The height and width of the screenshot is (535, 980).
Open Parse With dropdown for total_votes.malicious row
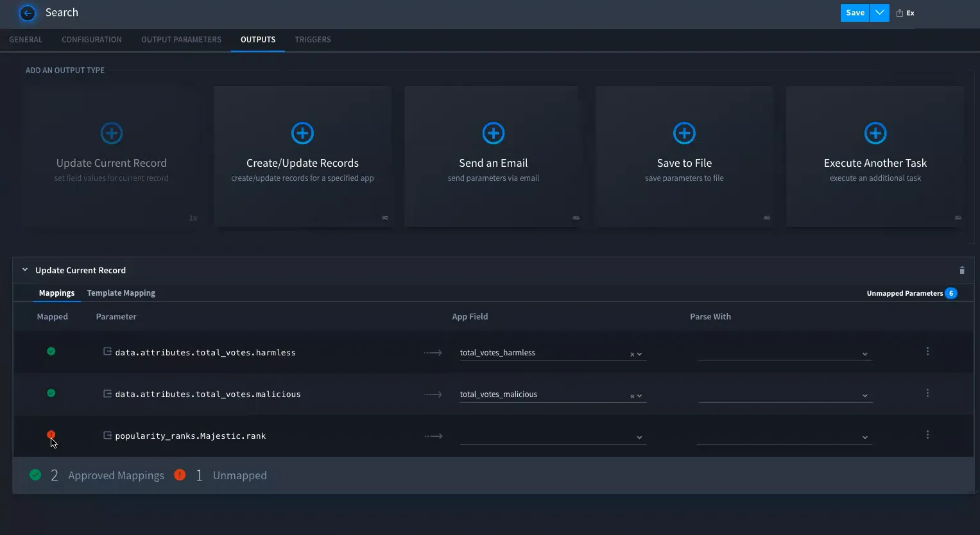(785, 395)
